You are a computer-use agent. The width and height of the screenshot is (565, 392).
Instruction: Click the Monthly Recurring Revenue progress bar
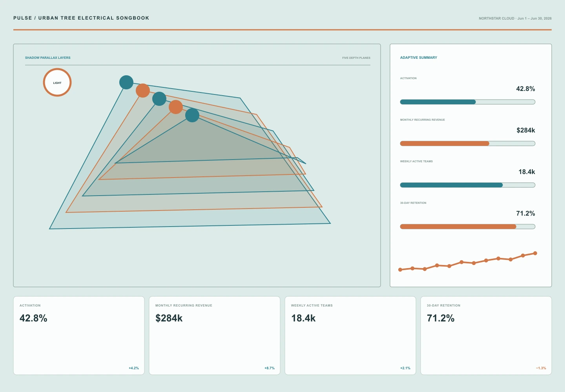click(468, 143)
